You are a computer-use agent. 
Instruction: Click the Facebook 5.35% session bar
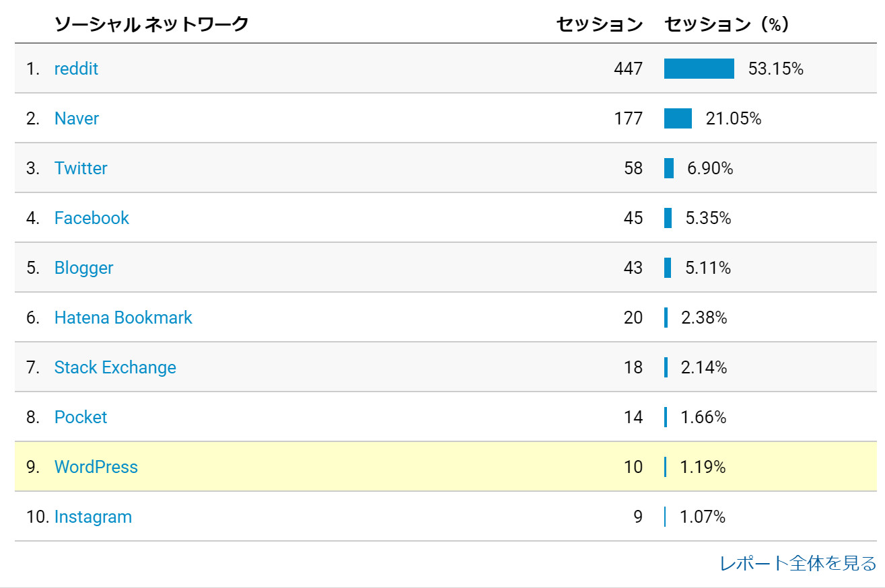(668, 218)
